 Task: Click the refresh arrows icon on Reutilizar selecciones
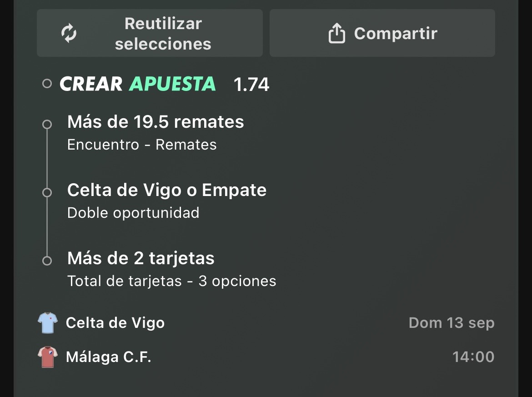tap(69, 33)
